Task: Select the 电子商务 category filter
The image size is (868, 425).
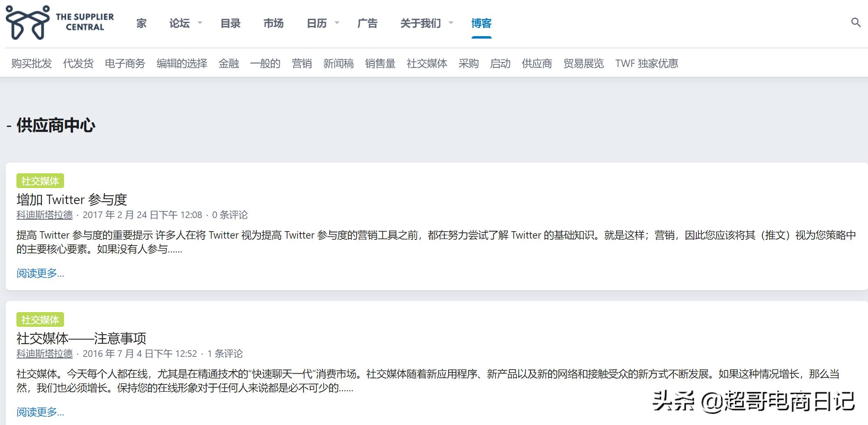Action: click(124, 64)
